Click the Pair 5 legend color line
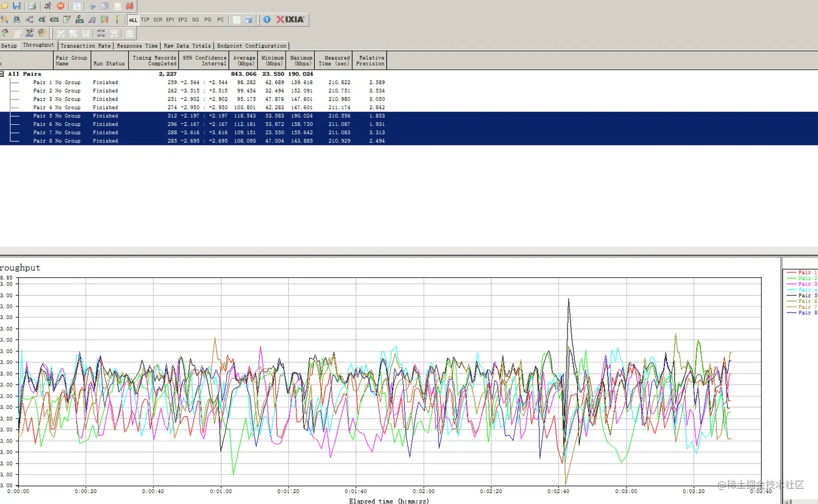This screenshot has width=818, height=504. pos(791,295)
